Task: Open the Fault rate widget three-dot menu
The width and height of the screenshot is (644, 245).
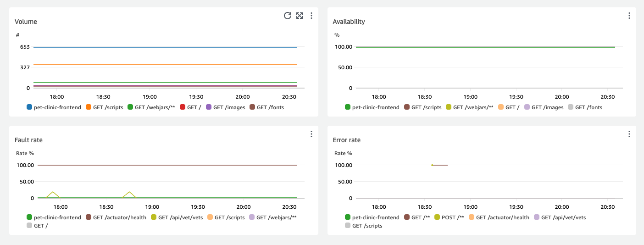Action: click(x=311, y=134)
